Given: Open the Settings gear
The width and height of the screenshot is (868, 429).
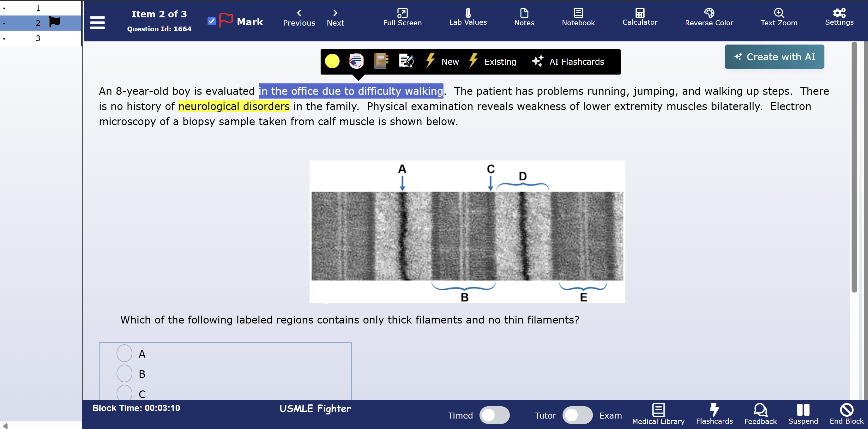Looking at the screenshot, I should (839, 17).
